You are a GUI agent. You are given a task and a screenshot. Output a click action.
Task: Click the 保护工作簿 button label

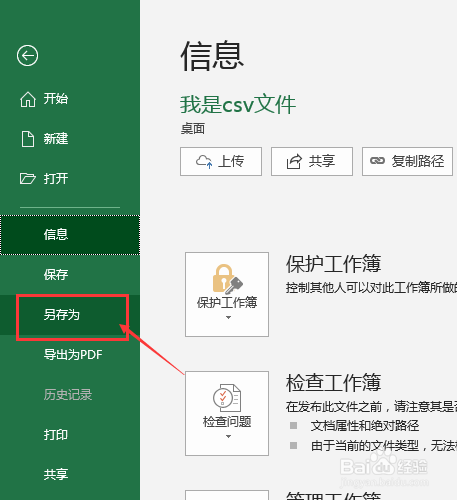(227, 303)
